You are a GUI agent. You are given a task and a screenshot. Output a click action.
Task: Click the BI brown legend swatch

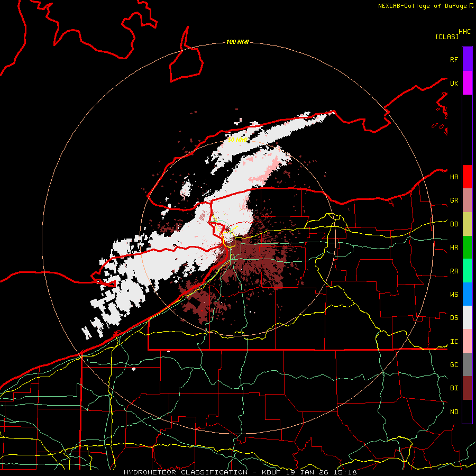467,388
